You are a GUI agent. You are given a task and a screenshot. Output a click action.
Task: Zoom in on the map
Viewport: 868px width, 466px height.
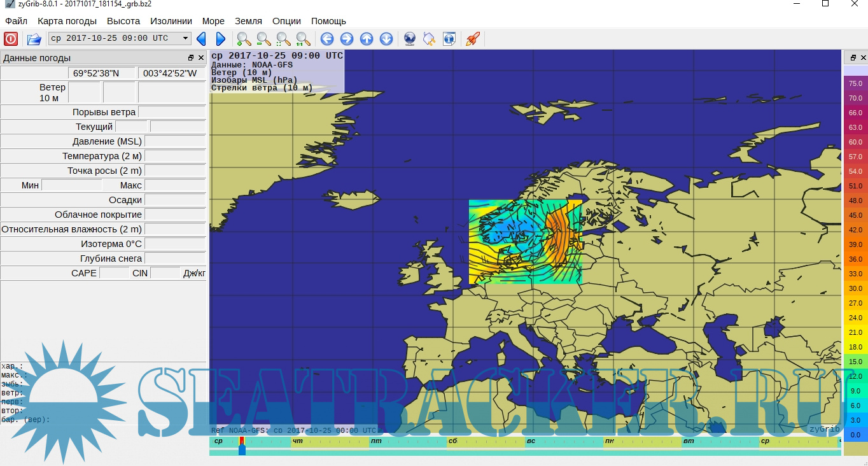click(244, 39)
